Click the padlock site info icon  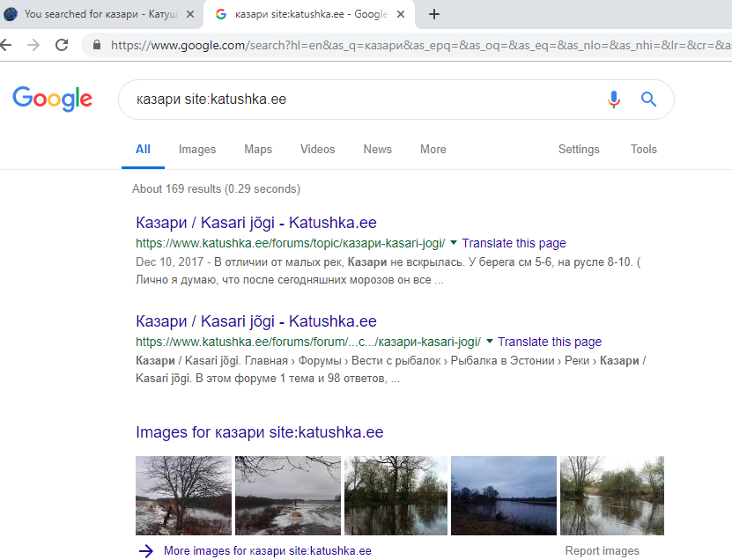pos(96,45)
